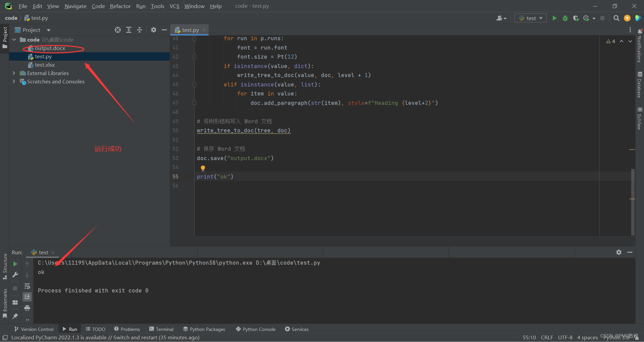
Task: Open the code-with-me user icon
Action: 501,18
